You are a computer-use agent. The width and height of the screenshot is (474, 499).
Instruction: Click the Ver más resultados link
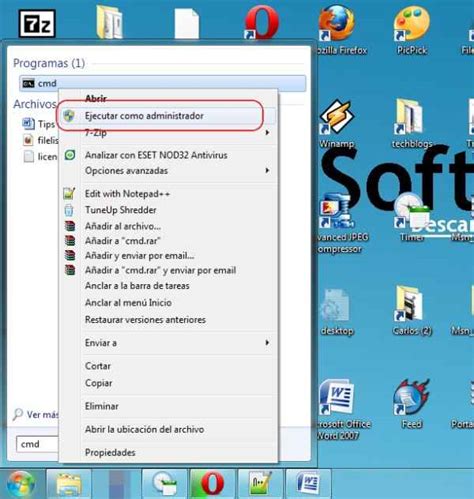pyautogui.click(x=36, y=415)
